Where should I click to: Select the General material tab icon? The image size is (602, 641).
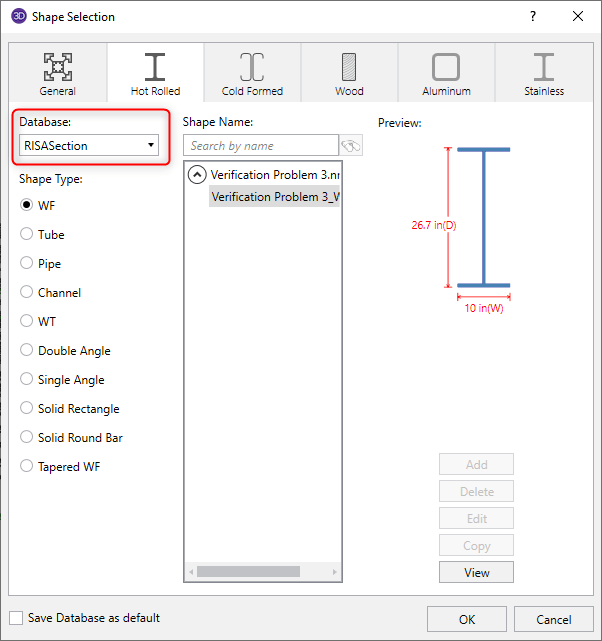(x=57, y=67)
